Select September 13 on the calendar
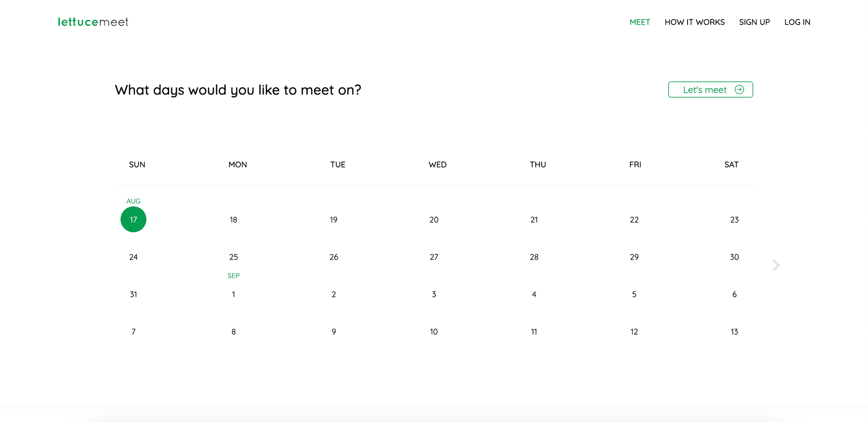This screenshot has height=422, width=868. (x=734, y=332)
